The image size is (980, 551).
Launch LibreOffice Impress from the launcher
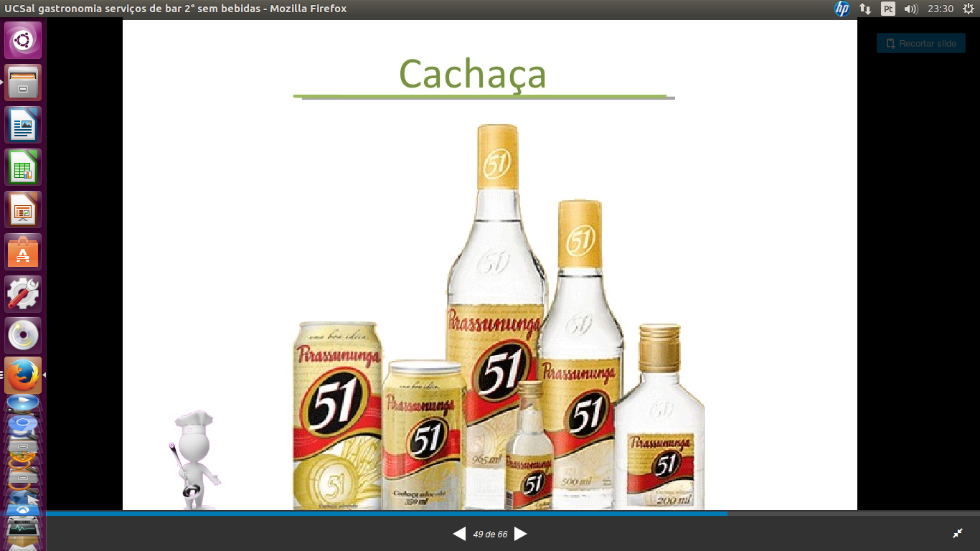coord(23,209)
